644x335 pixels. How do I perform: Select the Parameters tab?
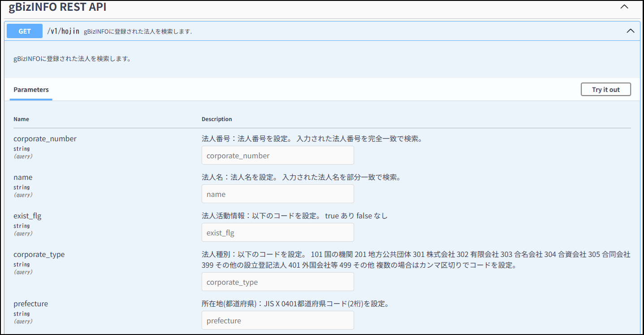pos(31,90)
